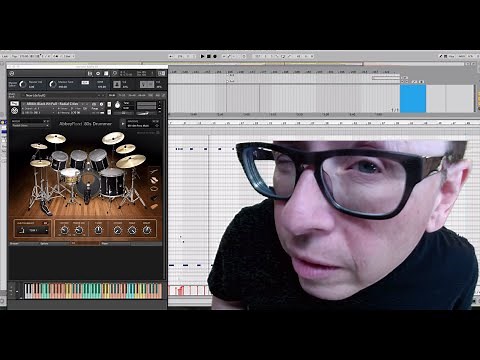Click the snare drum in the kit

coord(70,176)
